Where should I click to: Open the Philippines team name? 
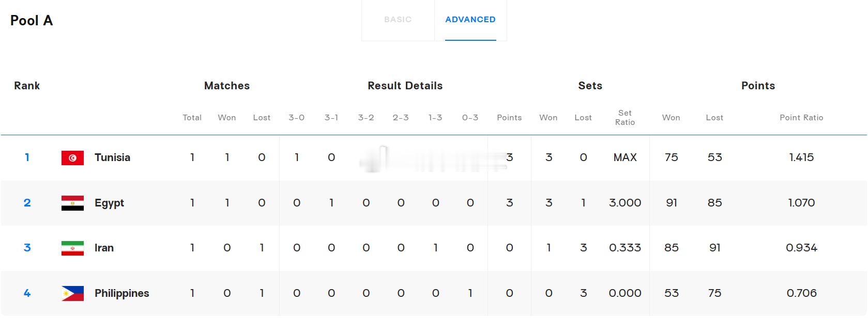[121, 293]
